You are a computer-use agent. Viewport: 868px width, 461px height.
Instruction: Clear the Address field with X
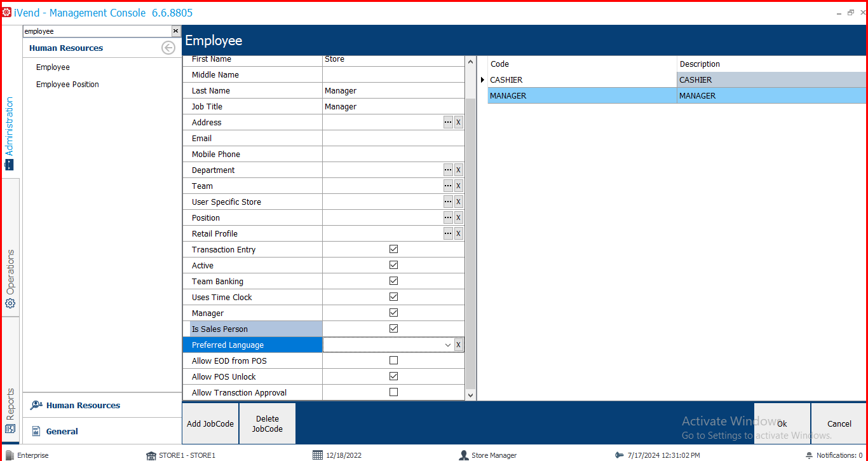pyautogui.click(x=459, y=122)
